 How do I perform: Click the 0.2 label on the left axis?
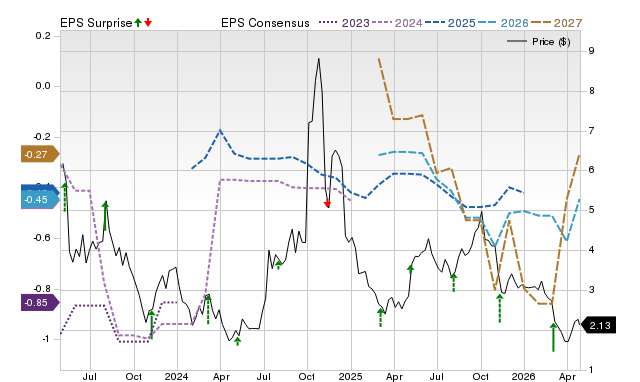pos(43,36)
